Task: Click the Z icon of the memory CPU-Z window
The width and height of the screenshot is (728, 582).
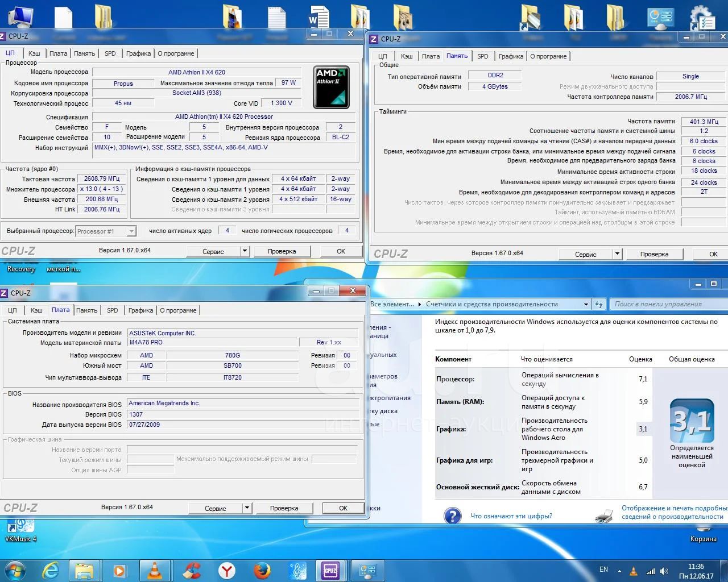Action: tap(374, 39)
